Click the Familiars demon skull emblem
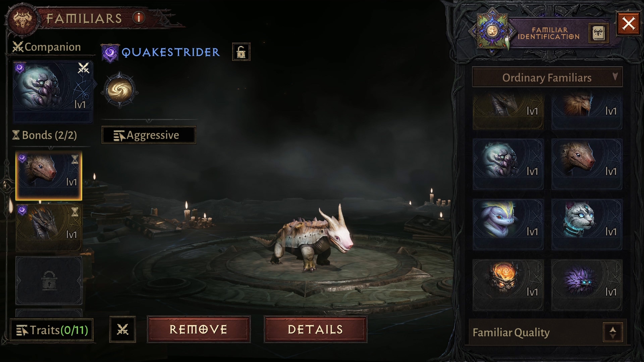Viewport: 644px width, 362px height. coord(22,20)
